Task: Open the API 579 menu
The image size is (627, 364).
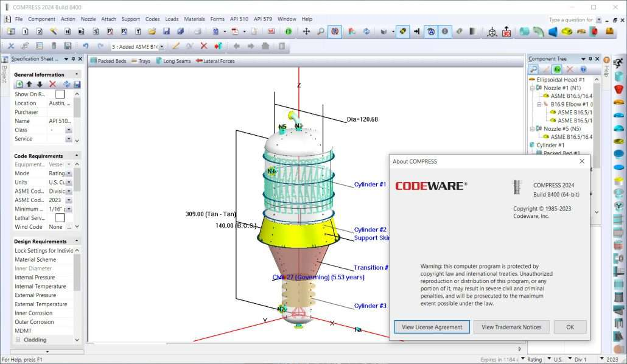Action: (x=263, y=19)
